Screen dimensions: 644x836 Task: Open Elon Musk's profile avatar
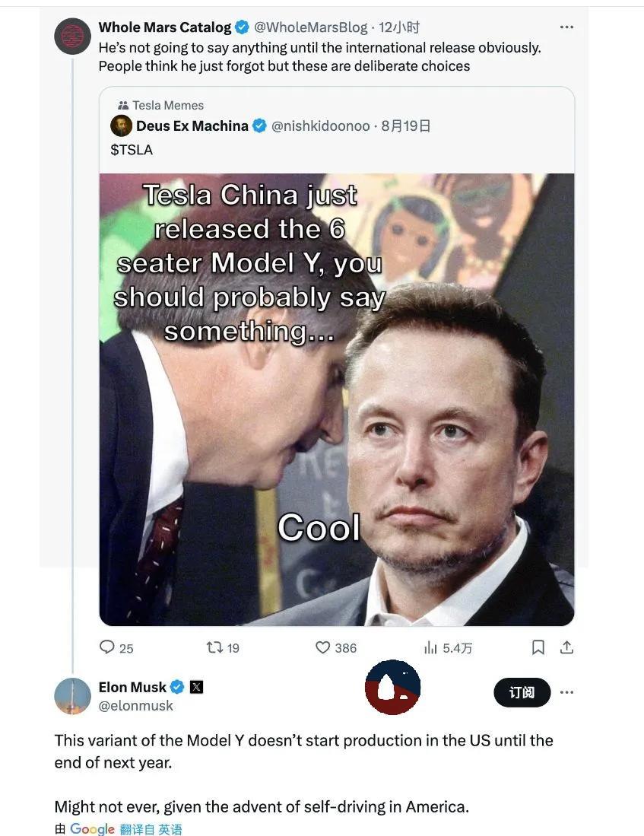73,695
